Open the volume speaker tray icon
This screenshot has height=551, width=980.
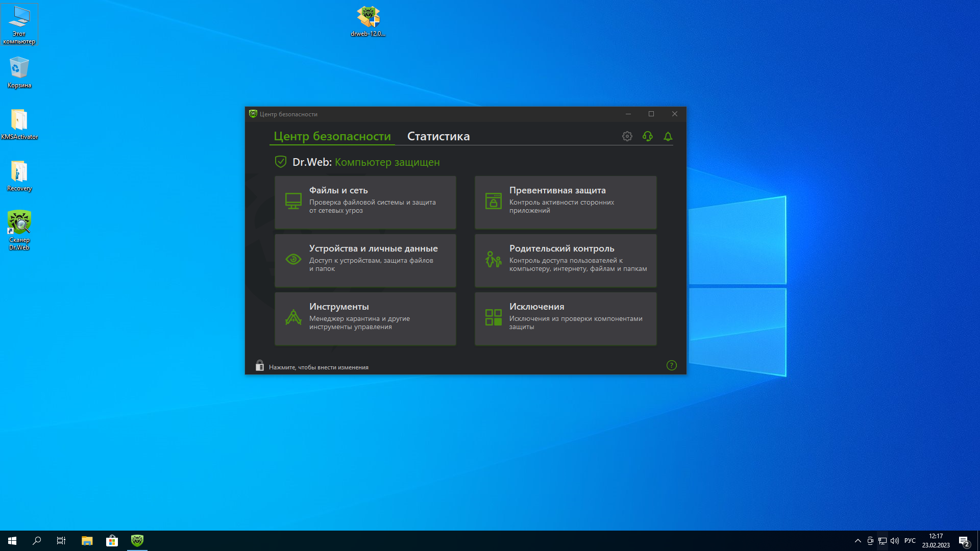(895, 541)
